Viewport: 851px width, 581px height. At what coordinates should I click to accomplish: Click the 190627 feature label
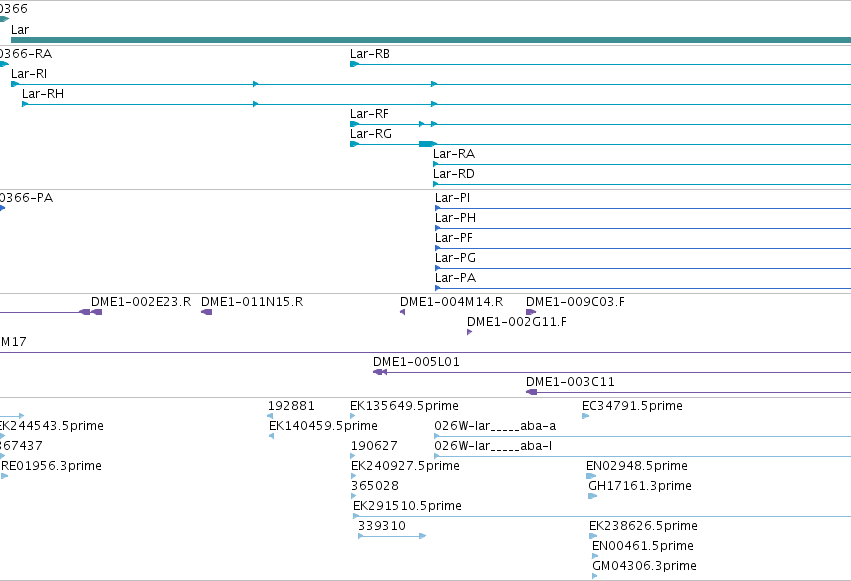pos(374,446)
